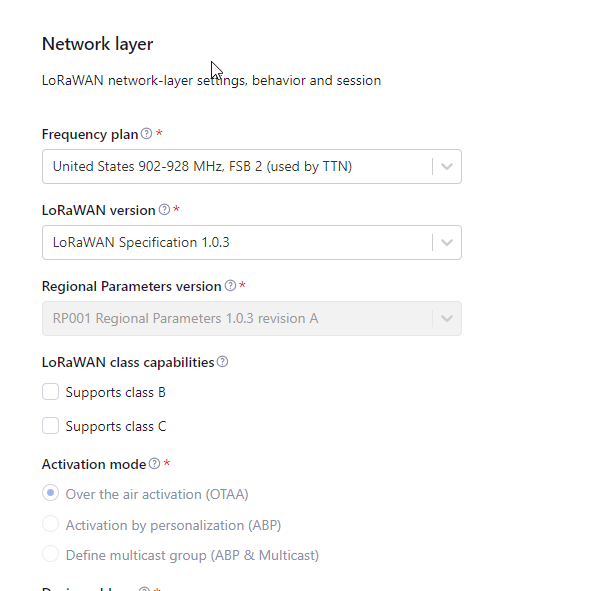Click help icon beside Regional Parameters version

point(230,286)
